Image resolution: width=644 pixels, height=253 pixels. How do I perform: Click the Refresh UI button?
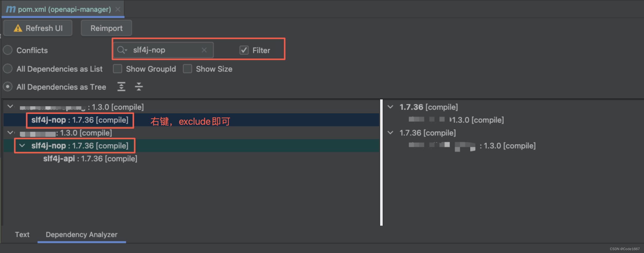38,28
